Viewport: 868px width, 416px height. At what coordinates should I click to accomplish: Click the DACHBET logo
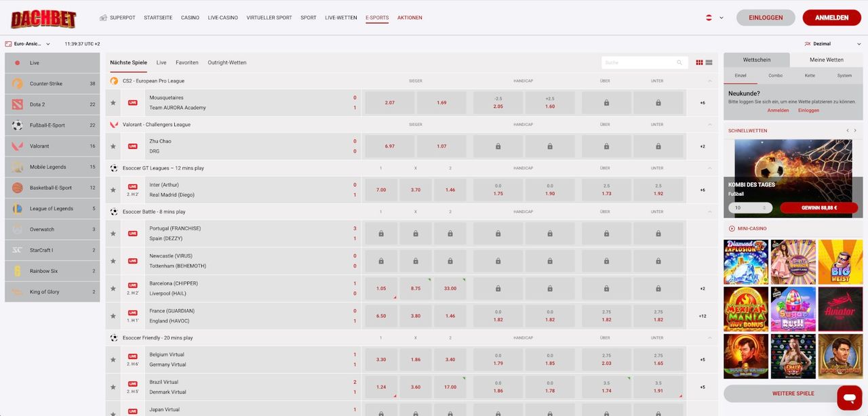[43, 18]
